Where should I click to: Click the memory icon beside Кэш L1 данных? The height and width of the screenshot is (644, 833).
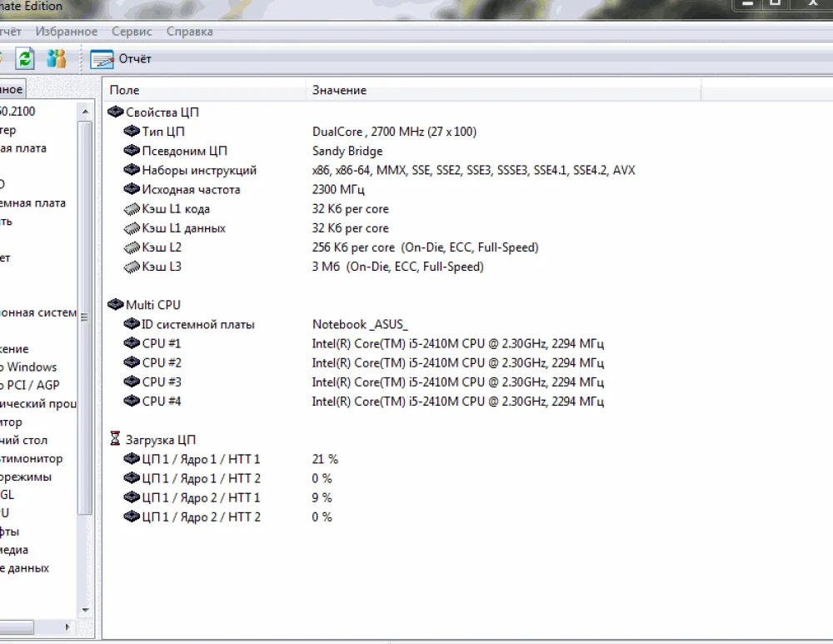pyautogui.click(x=132, y=228)
